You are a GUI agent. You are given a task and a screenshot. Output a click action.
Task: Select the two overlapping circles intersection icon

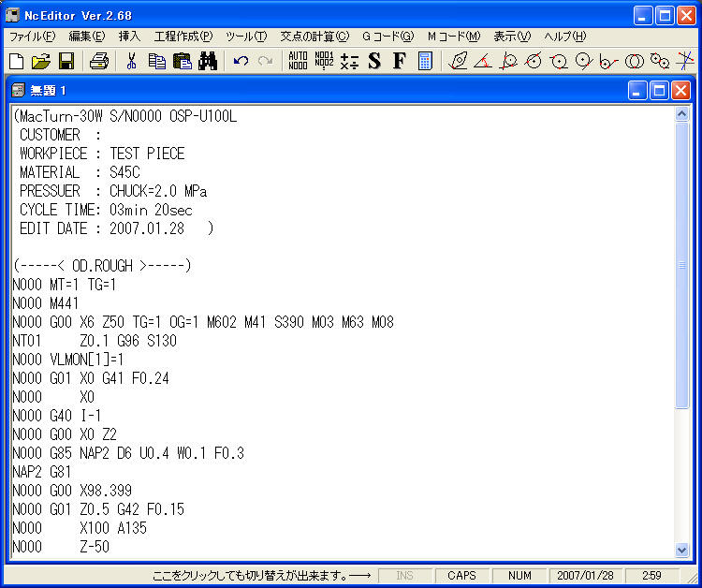coord(634,61)
